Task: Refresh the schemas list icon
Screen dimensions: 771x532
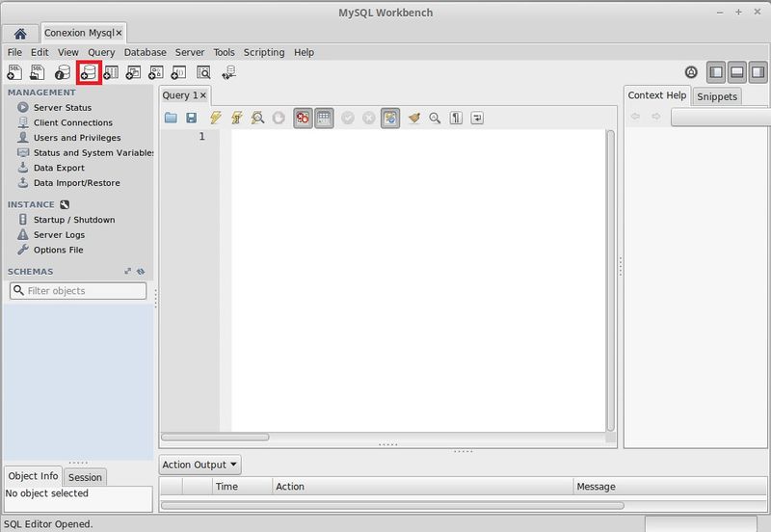Action: point(141,272)
